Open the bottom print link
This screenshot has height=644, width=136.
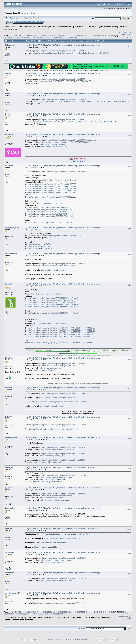coord(129,613)
